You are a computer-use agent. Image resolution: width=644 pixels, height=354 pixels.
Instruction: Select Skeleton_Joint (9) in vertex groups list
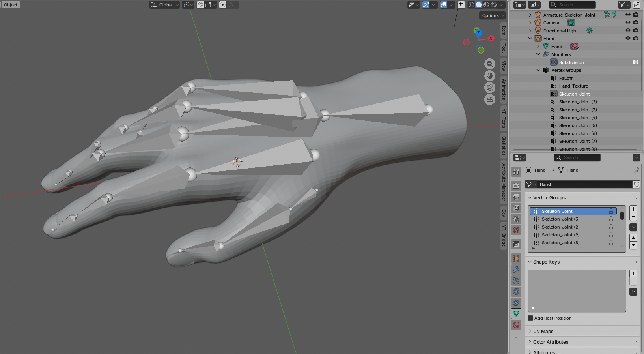tap(560, 235)
